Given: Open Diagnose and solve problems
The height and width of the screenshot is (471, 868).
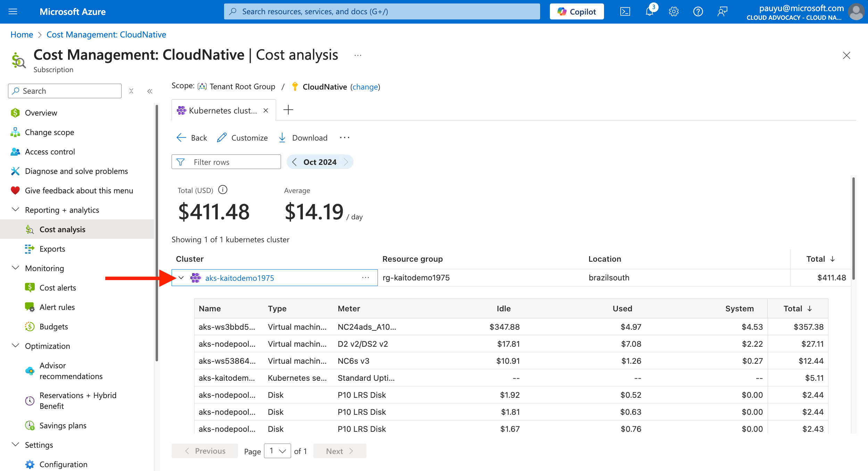Looking at the screenshot, I should pyautogui.click(x=77, y=171).
